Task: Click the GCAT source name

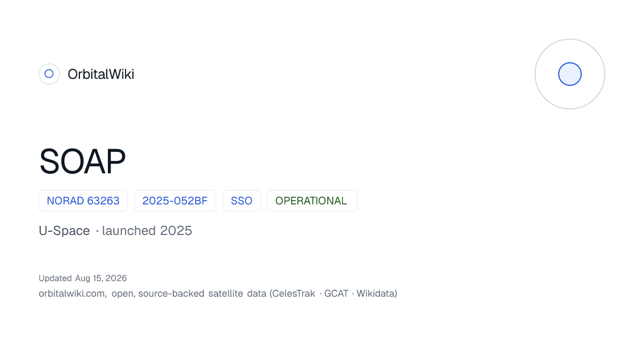Action: [x=336, y=293]
